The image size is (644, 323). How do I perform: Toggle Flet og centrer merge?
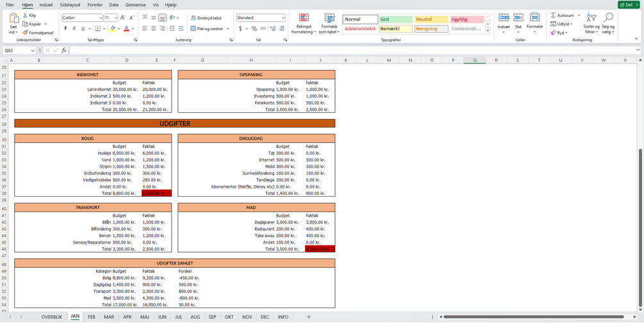pyautogui.click(x=208, y=28)
